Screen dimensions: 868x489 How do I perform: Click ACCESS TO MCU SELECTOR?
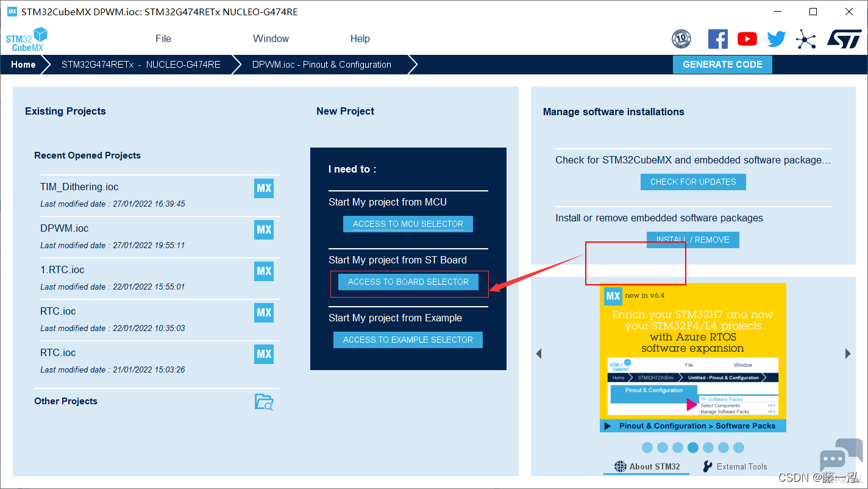coord(408,224)
